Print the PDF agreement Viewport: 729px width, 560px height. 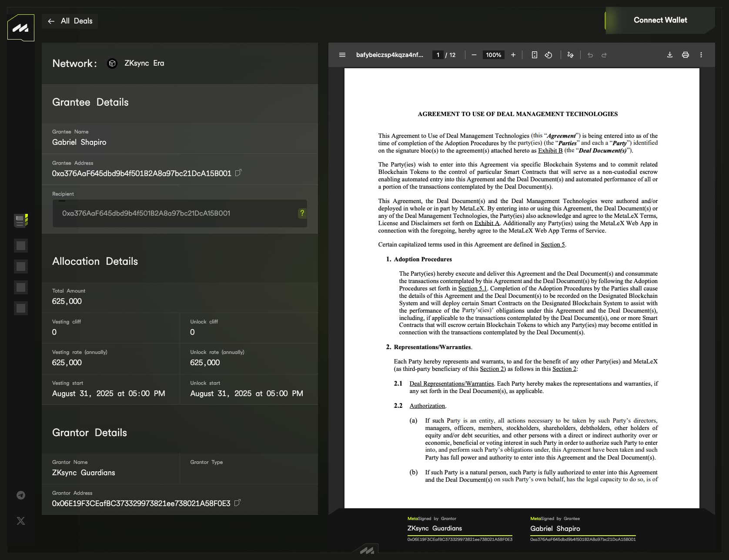pyautogui.click(x=686, y=55)
